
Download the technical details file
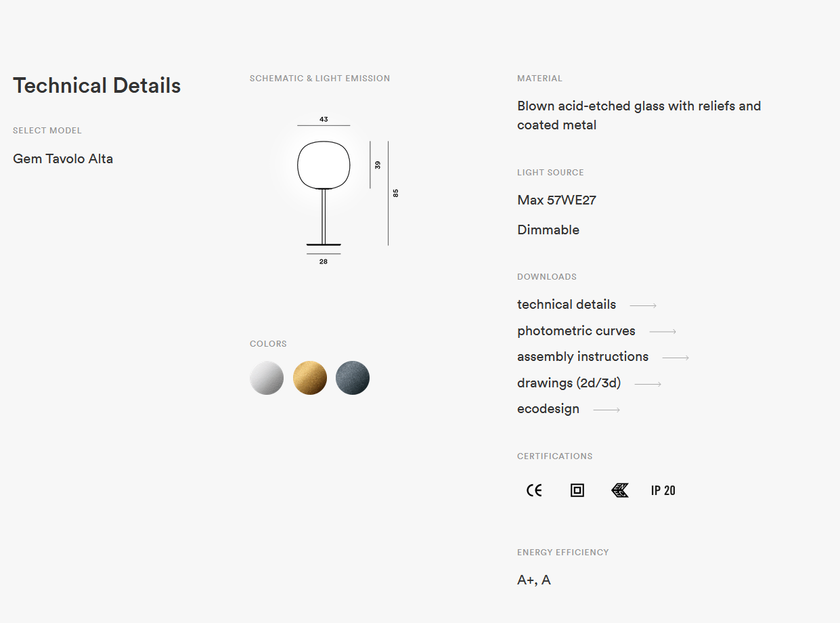[567, 305]
